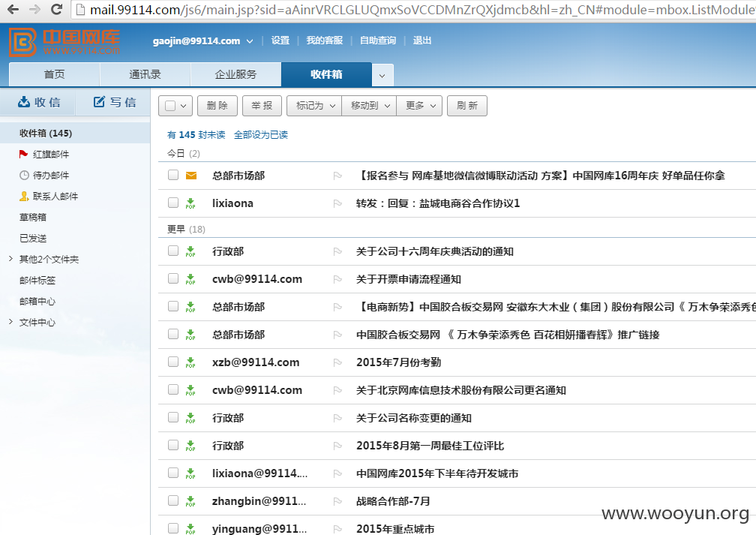Click the 刷新 button
The width and height of the screenshot is (756, 535).
[x=466, y=106]
